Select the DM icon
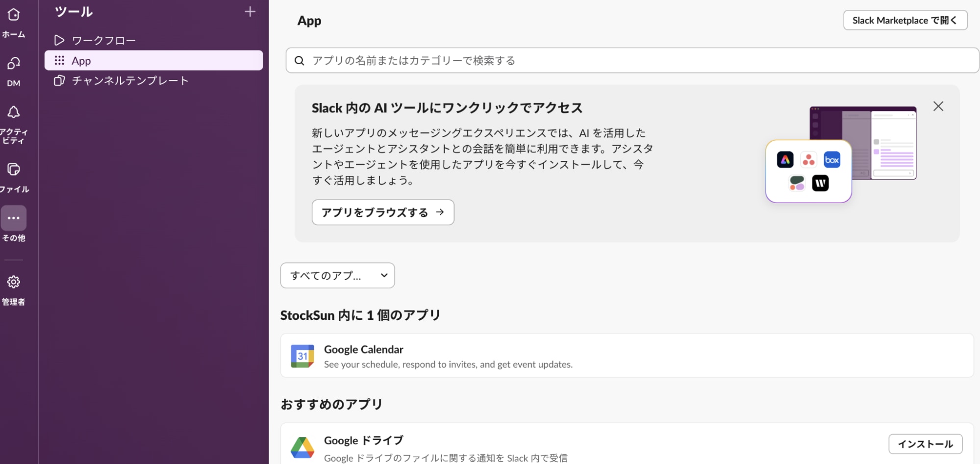 pyautogui.click(x=14, y=64)
